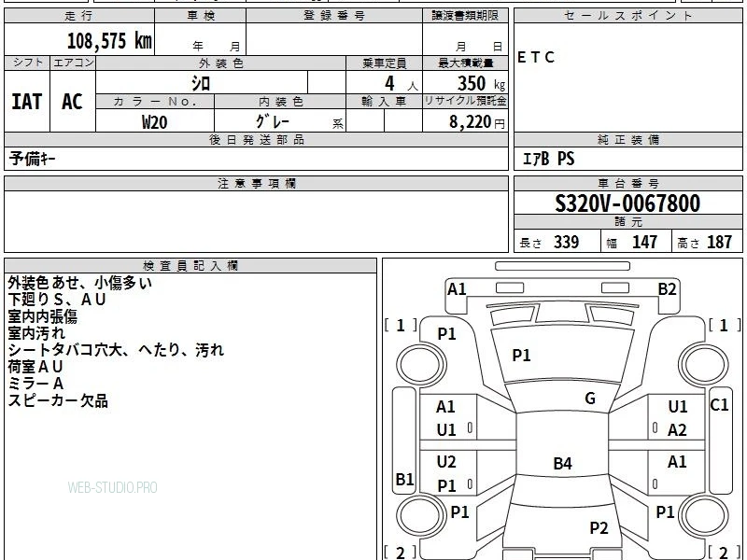Click the 輸入車 header
The height and width of the screenshot is (560, 747).
(384, 102)
